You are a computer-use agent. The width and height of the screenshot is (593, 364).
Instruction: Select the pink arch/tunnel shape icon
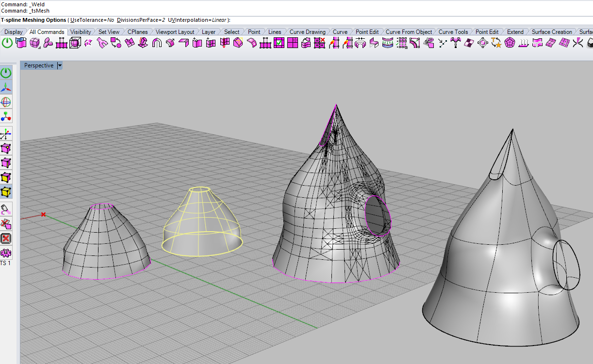[x=157, y=43]
